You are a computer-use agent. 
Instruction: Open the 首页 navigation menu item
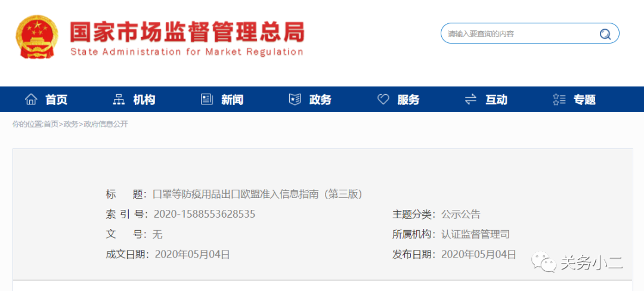point(57,100)
